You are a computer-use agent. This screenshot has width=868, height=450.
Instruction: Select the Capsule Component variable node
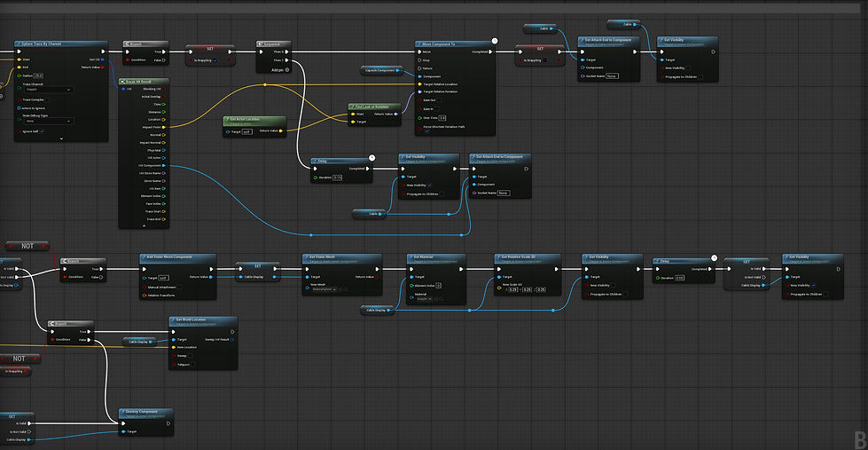(381, 70)
